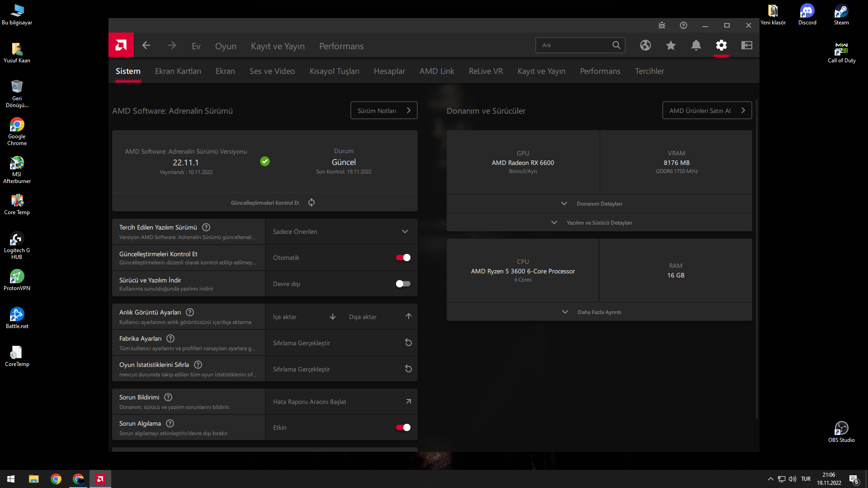
Task: Click AMD Ürünleri Satın Al button
Action: (707, 111)
